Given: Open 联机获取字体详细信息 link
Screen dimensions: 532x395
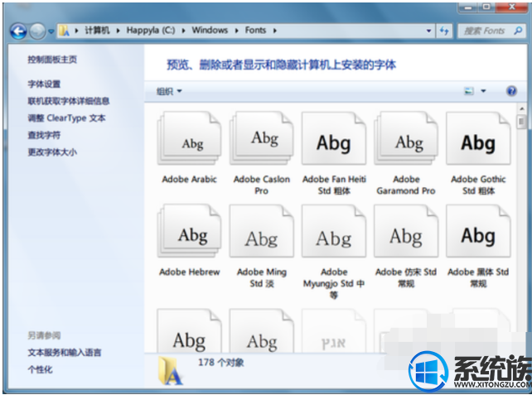Looking at the screenshot, I should pos(69,101).
